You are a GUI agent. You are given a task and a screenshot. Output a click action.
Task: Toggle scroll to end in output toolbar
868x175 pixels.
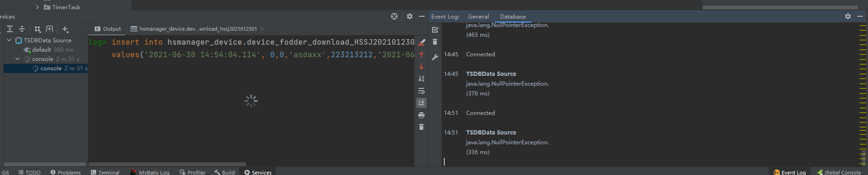[x=421, y=103]
